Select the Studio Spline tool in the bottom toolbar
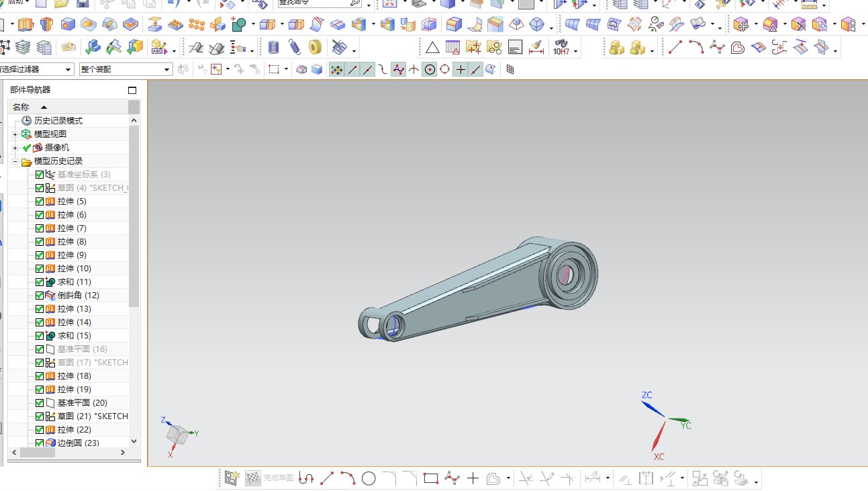 452,478
